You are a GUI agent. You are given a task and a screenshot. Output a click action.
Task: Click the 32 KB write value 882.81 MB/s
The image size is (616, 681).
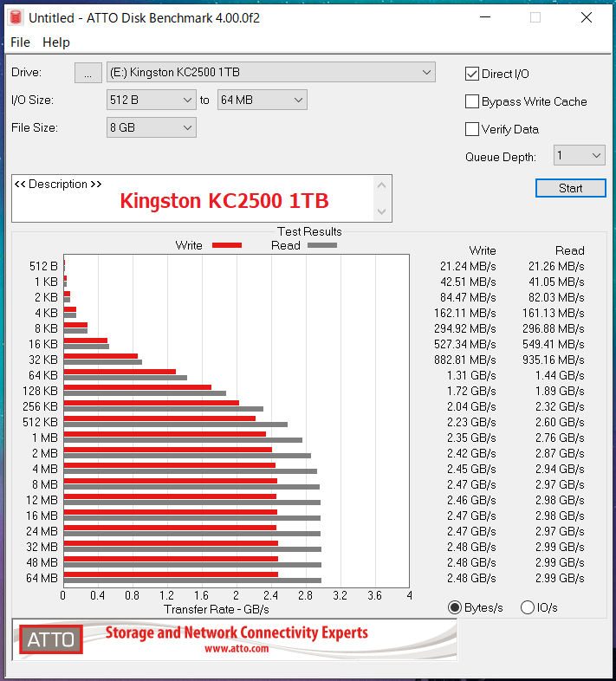point(465,360)
